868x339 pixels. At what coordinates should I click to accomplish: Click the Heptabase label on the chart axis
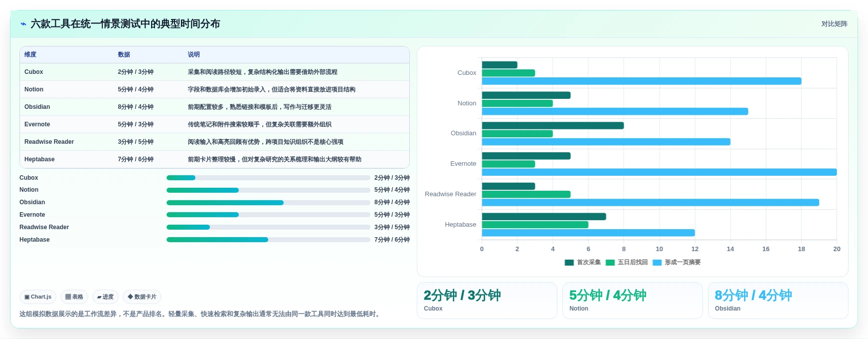[460, 225]
